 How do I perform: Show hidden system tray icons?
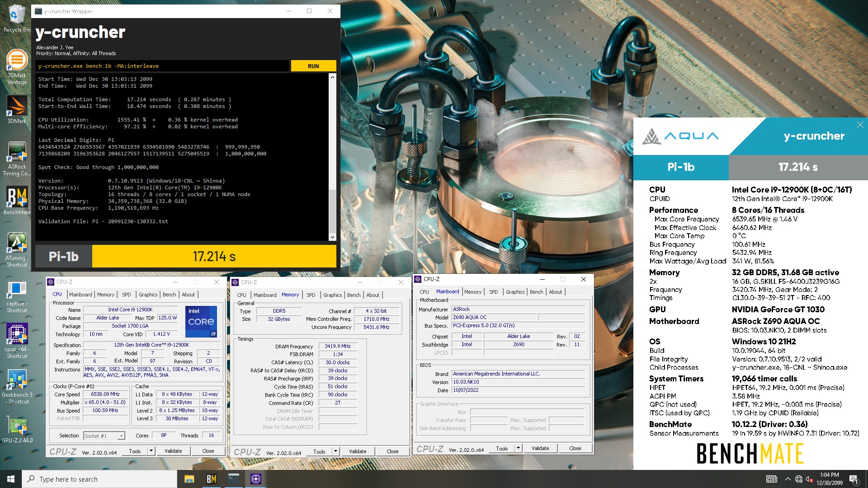pos(788,479)
